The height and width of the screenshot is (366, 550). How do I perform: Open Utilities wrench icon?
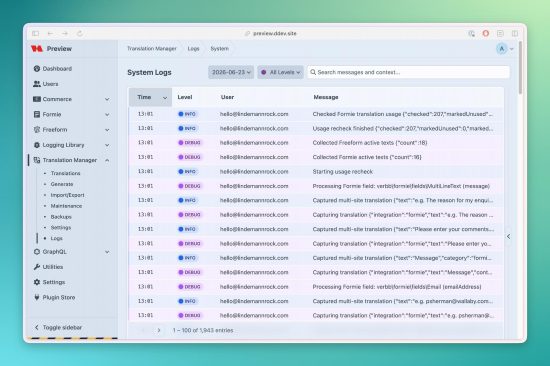click(x=37, y=267)
